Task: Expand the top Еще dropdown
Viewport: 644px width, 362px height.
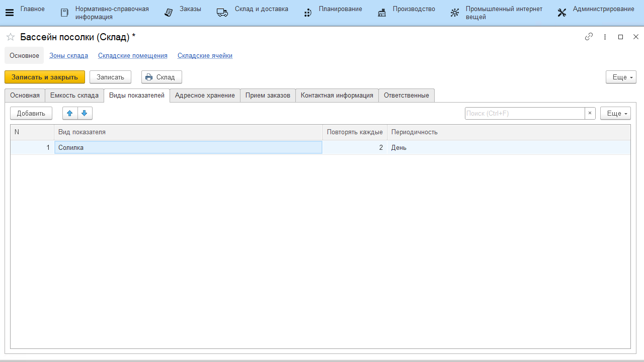Action: 621,77
